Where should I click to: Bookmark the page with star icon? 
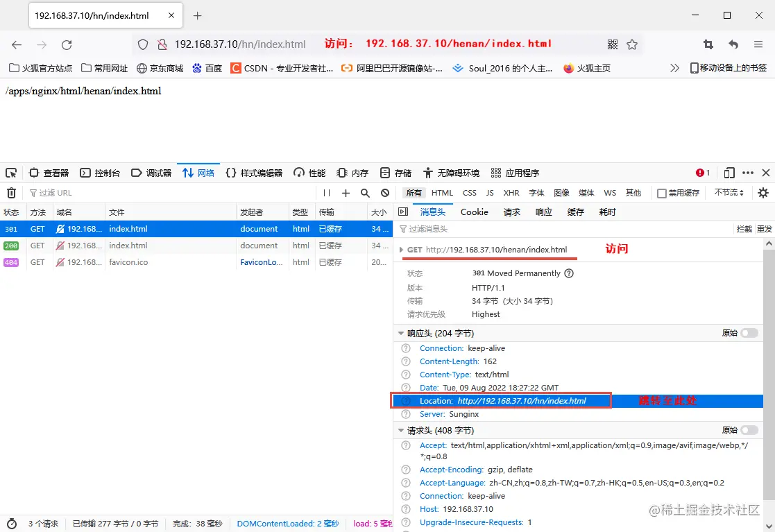click(x=632, y=44)
